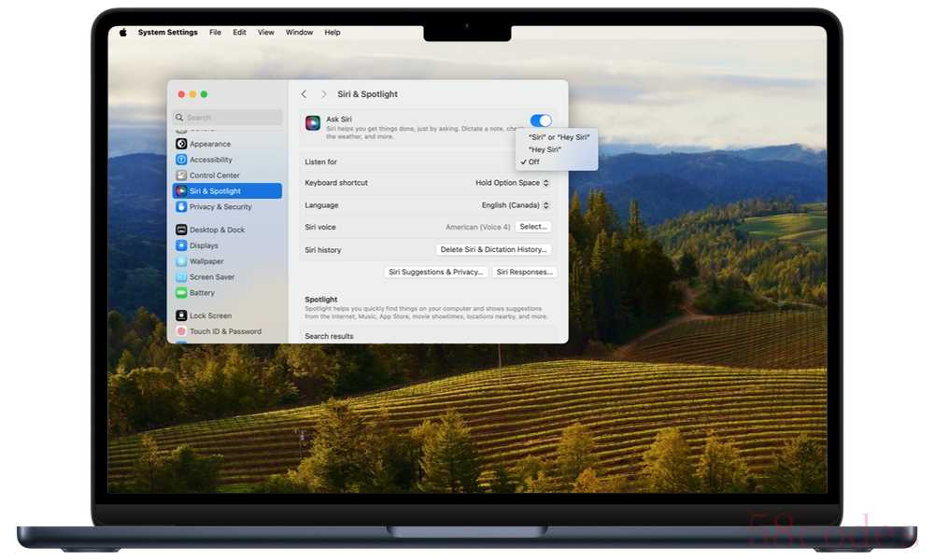Choose "Hey Siri" option in popup list
The width and height of the screenshot is (934, 560).
545,149
